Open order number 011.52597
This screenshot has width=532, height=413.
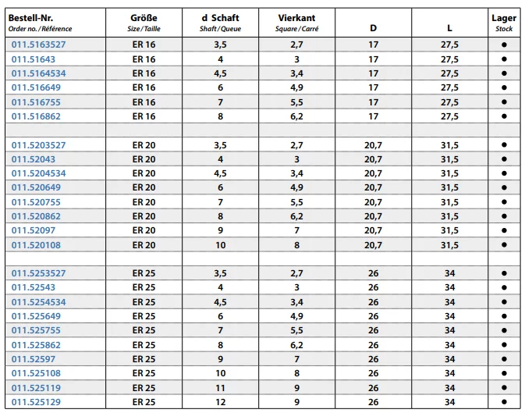pos(34,359)
